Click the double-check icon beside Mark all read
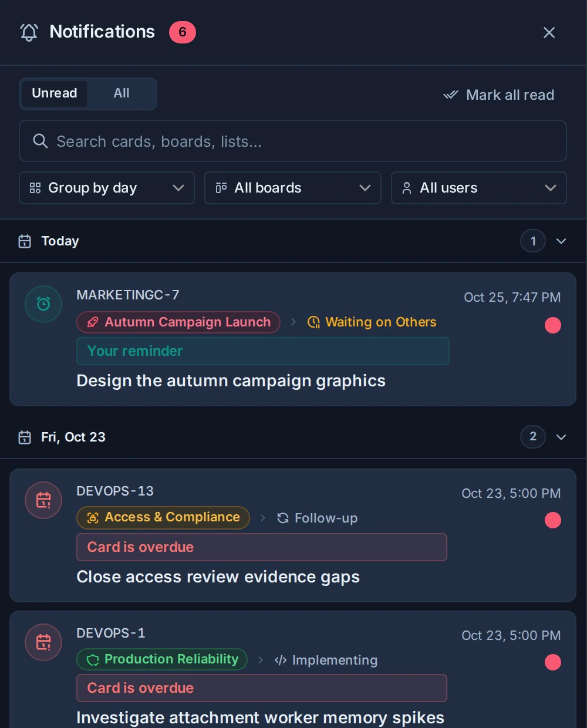Screen dimensions: 587x728 click(x=450, y=95)
